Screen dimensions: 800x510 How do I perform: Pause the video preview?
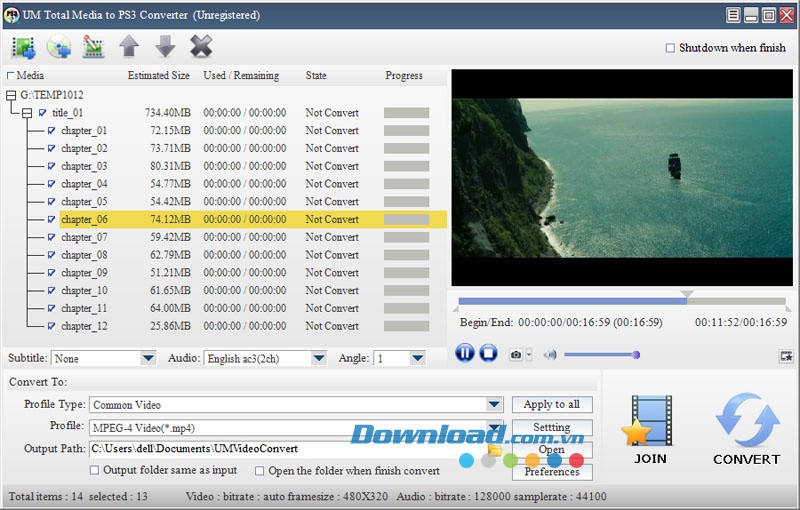(464, 353)
